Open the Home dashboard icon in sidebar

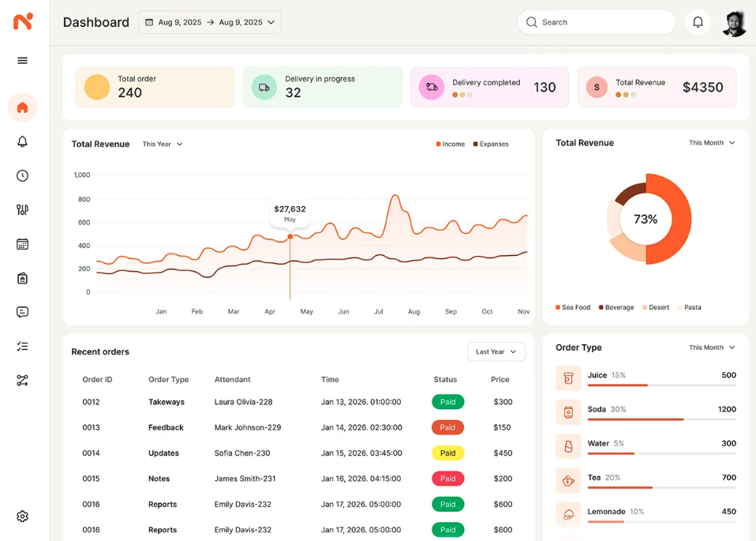(x=22, y=107)
